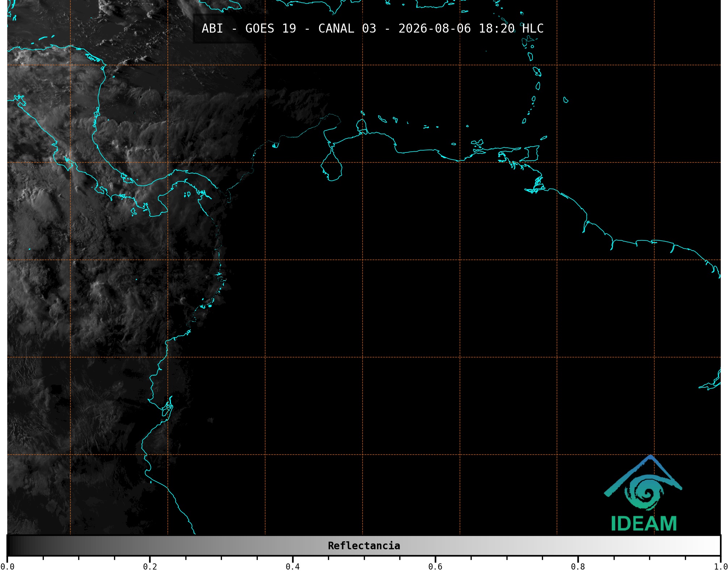Click the IDEAM logo
Viewport: 728px width, 571px height.
point(643,493)
